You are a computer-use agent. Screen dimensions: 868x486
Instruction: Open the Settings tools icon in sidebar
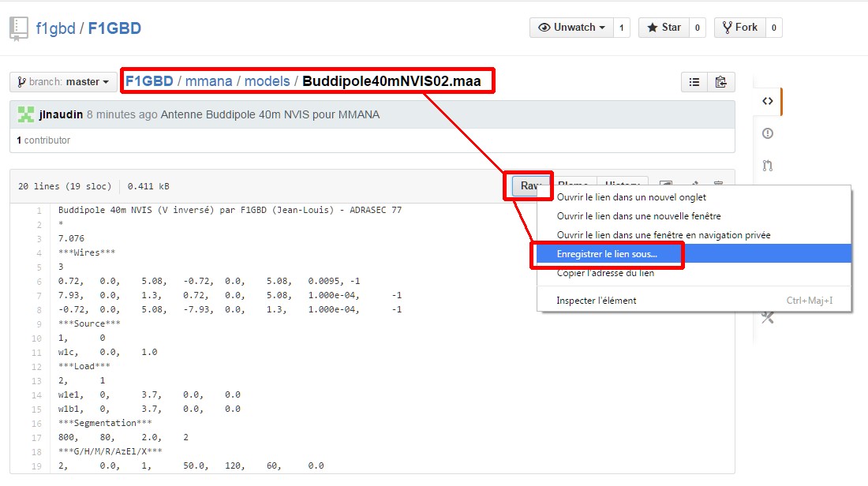tap(767, 318)
